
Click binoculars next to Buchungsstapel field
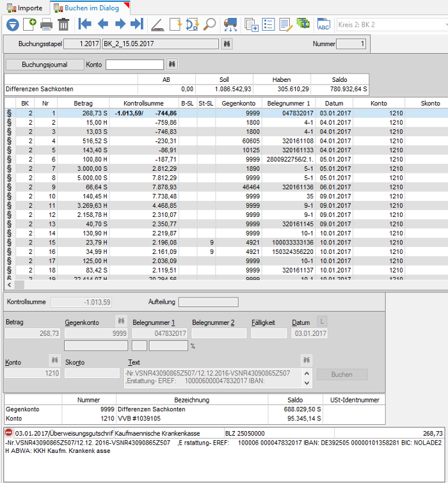[x=227, y=44]
